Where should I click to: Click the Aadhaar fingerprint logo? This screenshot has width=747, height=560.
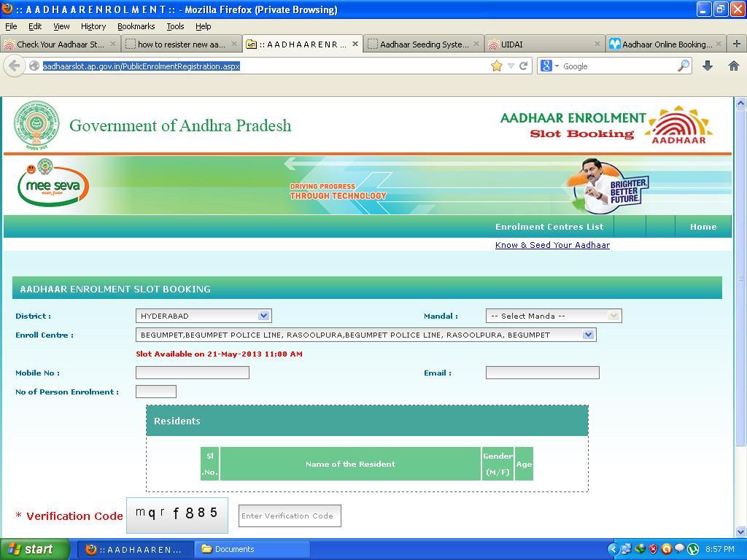point(678,125)
